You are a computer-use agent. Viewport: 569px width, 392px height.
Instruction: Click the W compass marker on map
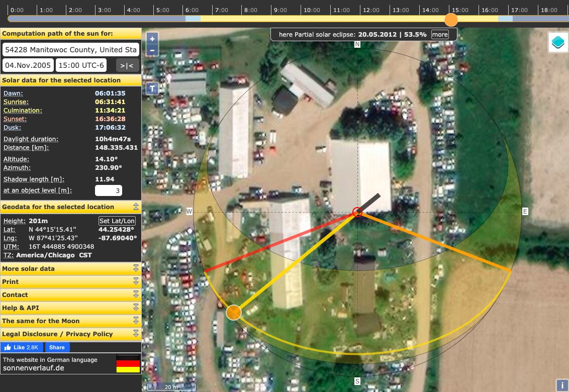189,211
